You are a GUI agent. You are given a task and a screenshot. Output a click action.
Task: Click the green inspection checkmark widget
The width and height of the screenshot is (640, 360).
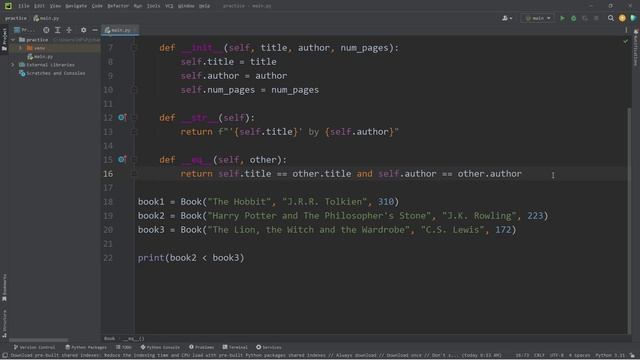pos(626,41)
